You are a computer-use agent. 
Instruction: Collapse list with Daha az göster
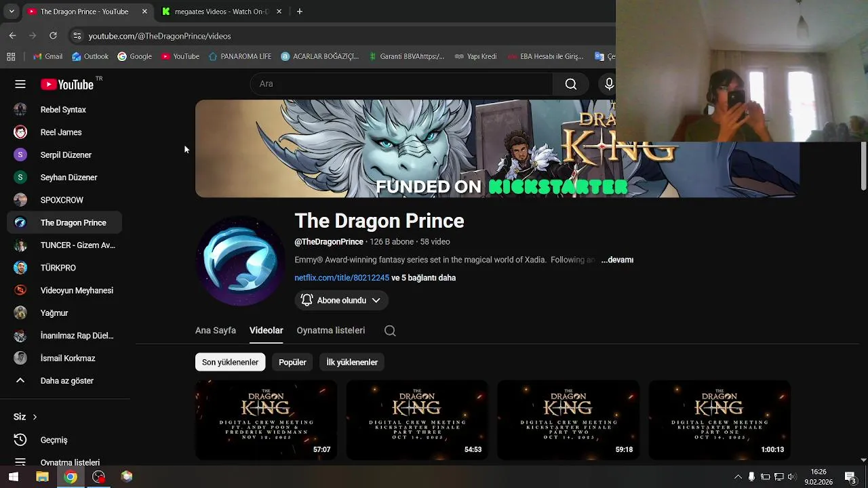click(64, 381)
